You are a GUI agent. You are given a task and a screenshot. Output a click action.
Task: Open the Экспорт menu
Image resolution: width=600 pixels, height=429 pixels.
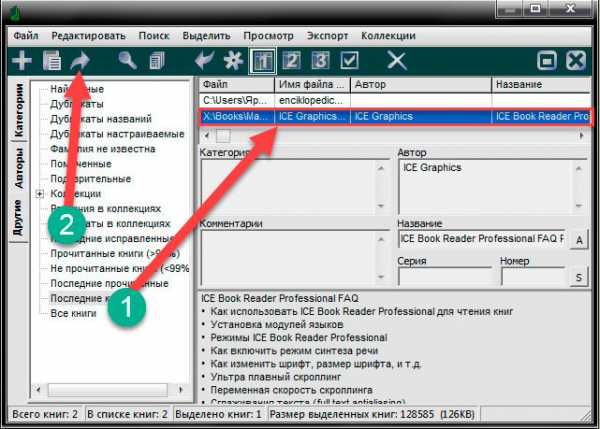click(327, 36)
